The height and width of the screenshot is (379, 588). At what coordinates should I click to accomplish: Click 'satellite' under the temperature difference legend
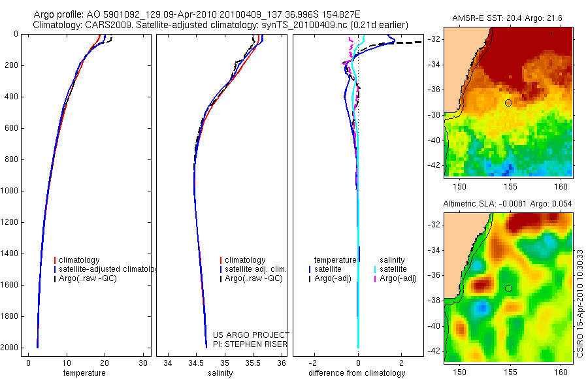(x=328, y=269)
